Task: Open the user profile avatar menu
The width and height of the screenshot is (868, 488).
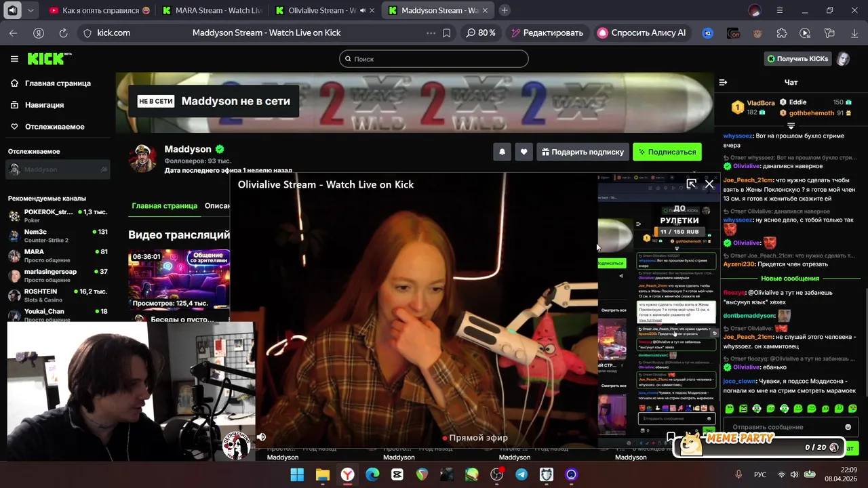Action: pos(843,59)
